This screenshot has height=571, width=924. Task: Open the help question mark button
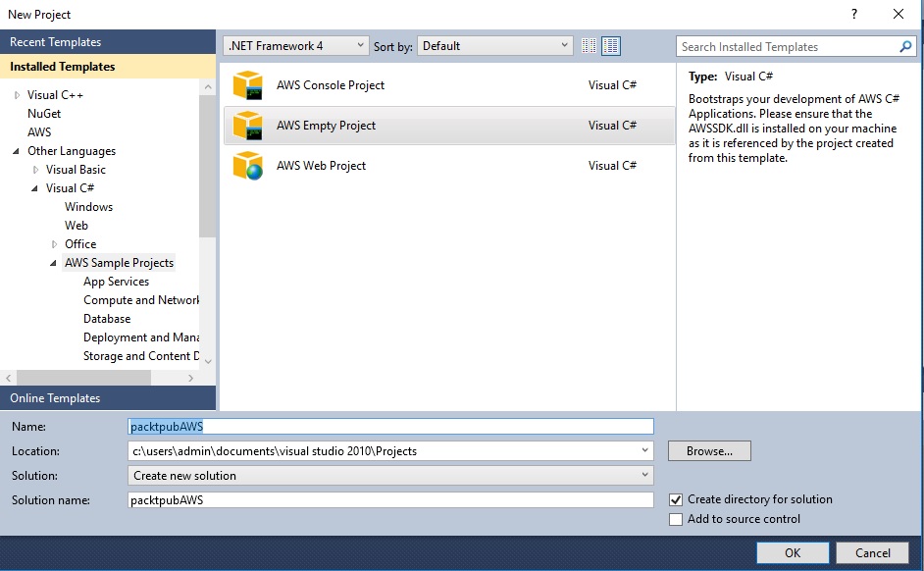854,14
